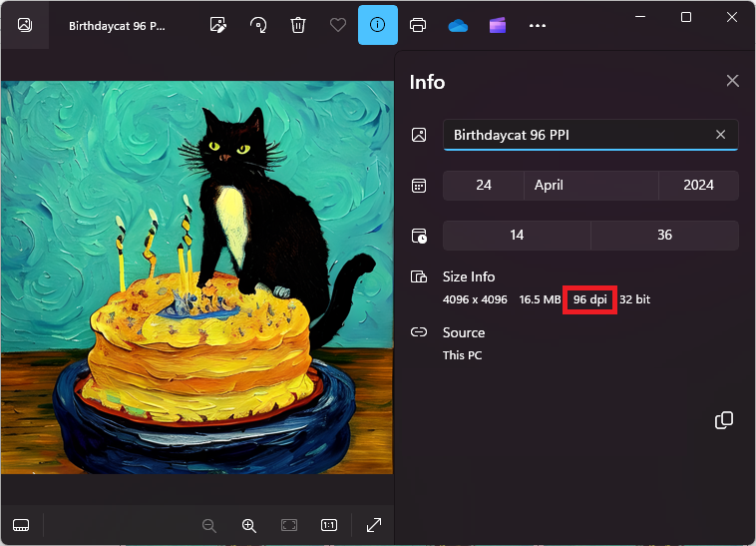
Task: View actual size with 1:1 button
Action: pos(329,525)
